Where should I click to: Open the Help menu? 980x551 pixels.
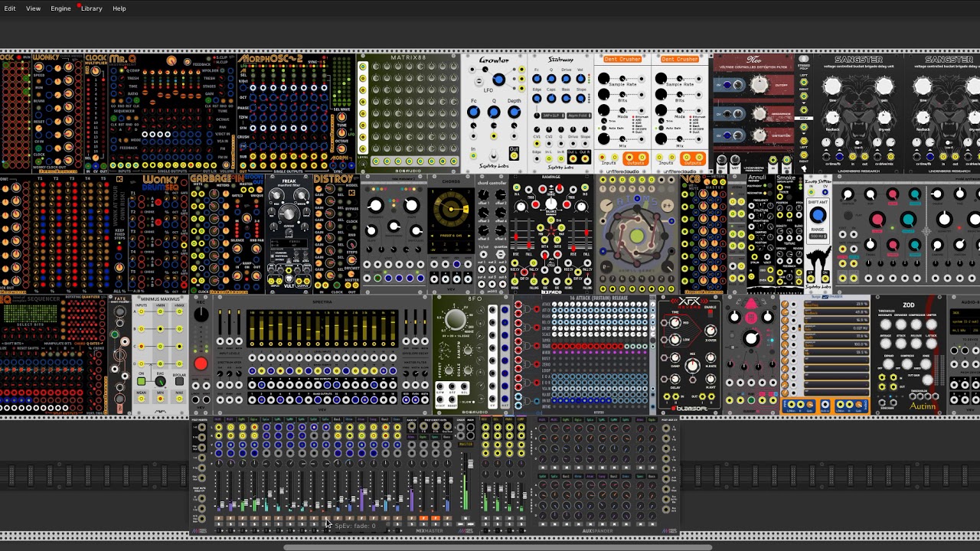119,8
